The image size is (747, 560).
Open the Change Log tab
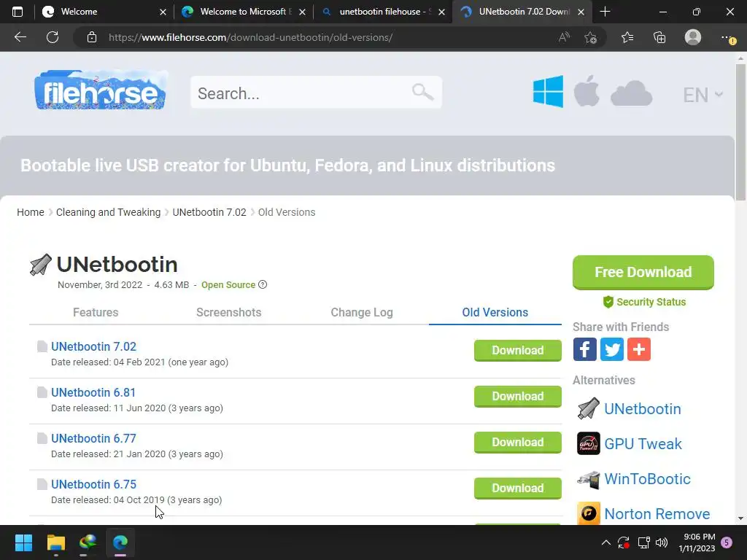click(362, 312)
